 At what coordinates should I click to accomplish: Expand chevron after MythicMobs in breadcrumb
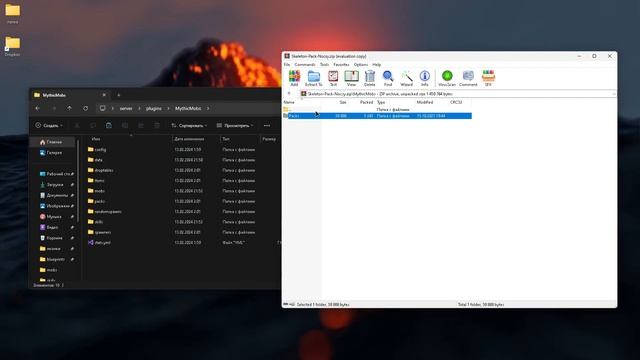(x=208, y=109)
